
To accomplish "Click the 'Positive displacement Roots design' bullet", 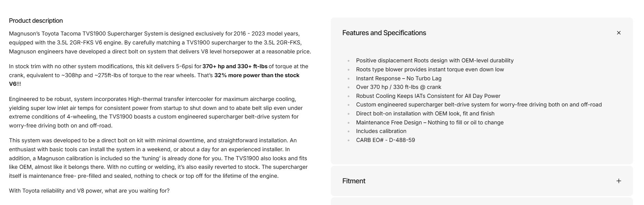I will point(435,61).
